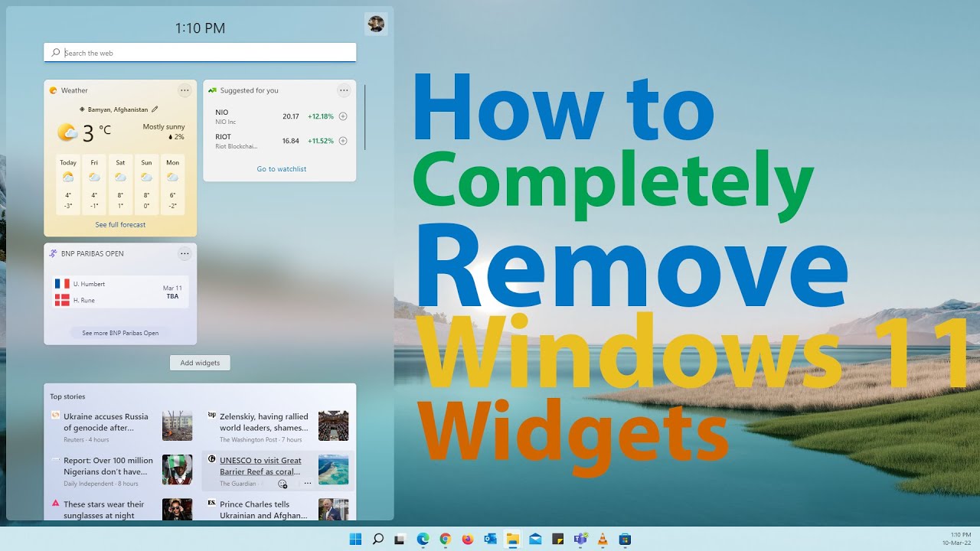Click the widgets panel scrollbar
Image resolution: width=980 pixels, height=551 pixels.
pos(365,117)
